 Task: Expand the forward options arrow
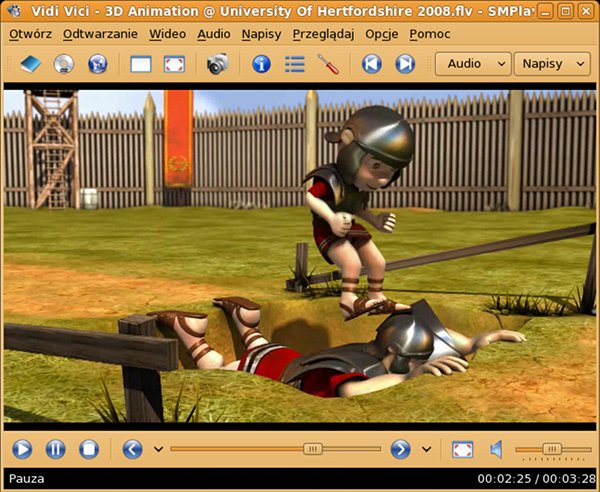tap(427, 449)
